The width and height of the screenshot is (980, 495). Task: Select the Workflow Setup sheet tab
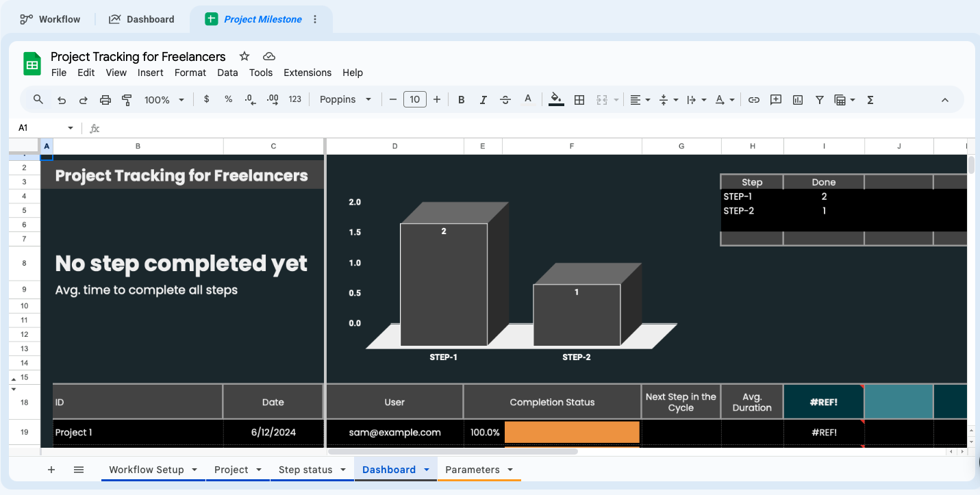point(153,470)
